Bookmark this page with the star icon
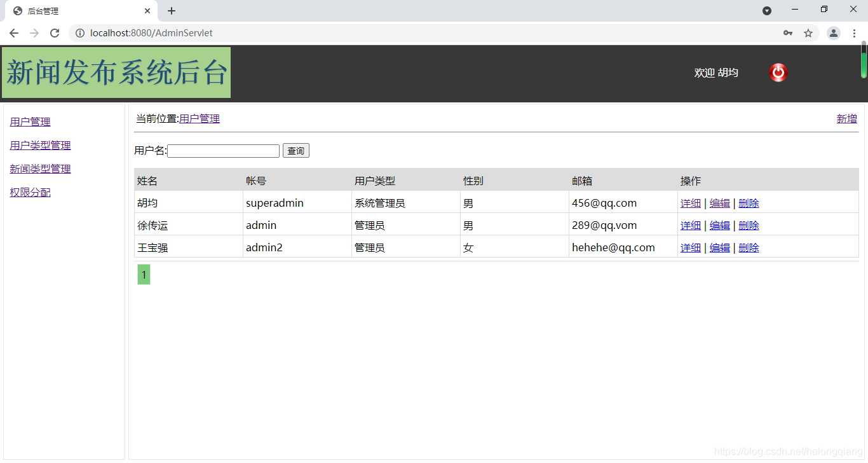The width and height of the screenshot is (868, 463). (808, 33)
